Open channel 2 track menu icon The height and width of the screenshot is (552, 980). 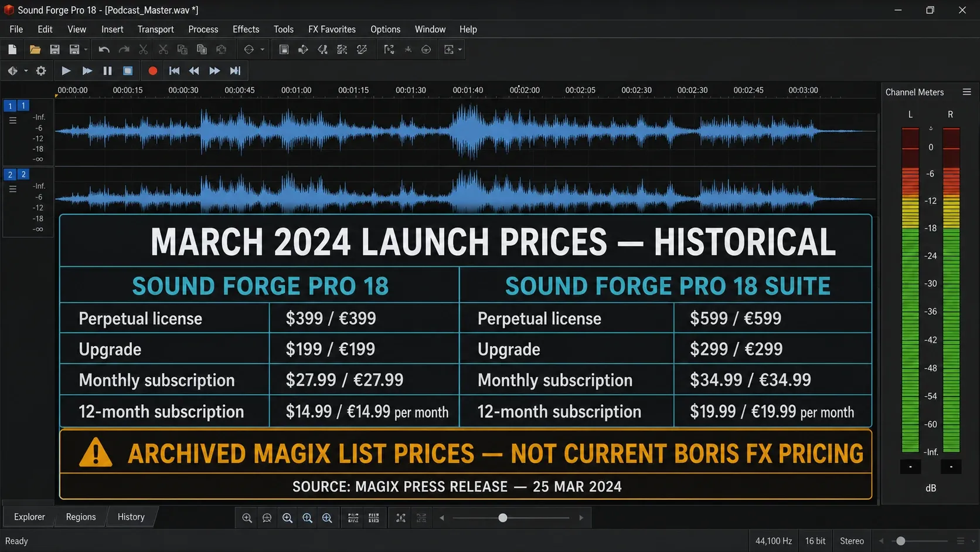[x=12, y=189]
